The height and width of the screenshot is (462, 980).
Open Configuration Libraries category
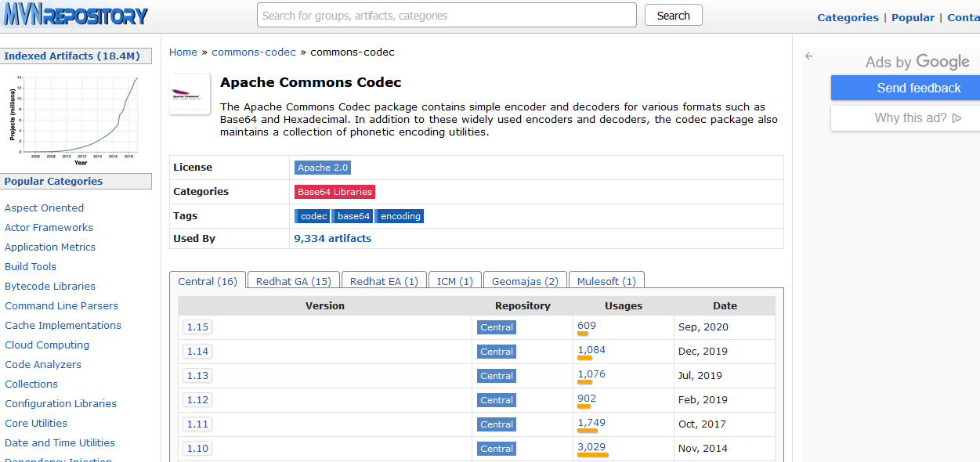click(60, 404)
